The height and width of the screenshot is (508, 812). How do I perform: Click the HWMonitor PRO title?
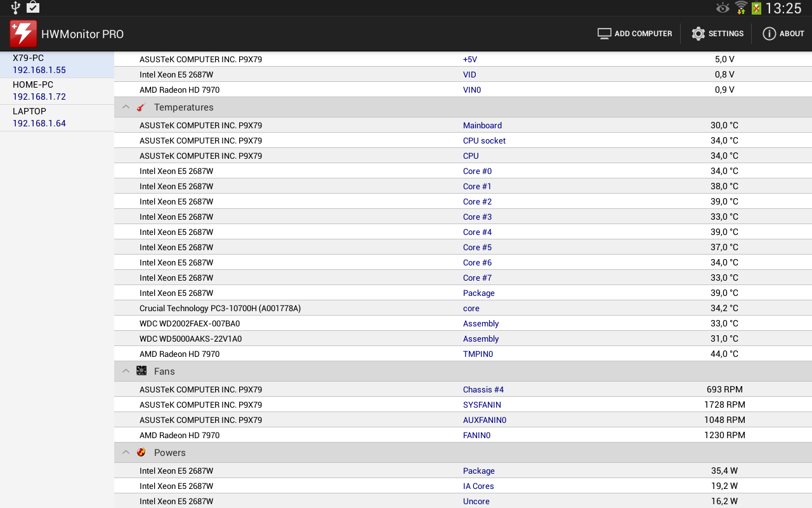(82, 34)
